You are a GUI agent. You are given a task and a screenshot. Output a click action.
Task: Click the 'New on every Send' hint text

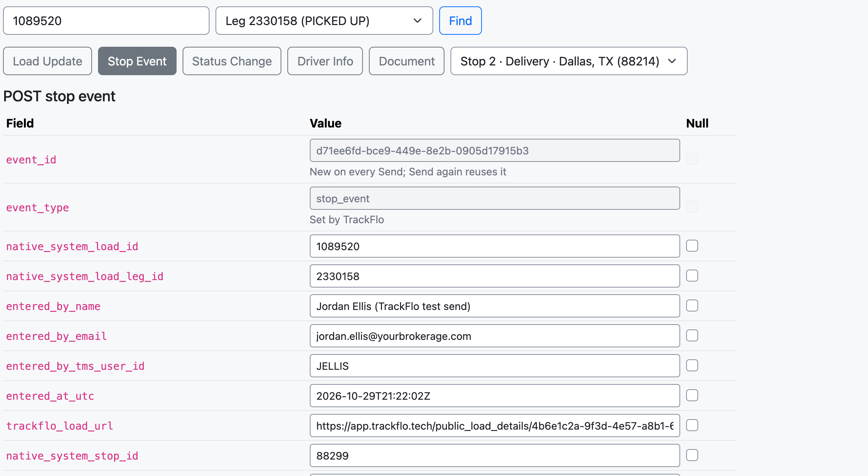(x=408, y=172)
